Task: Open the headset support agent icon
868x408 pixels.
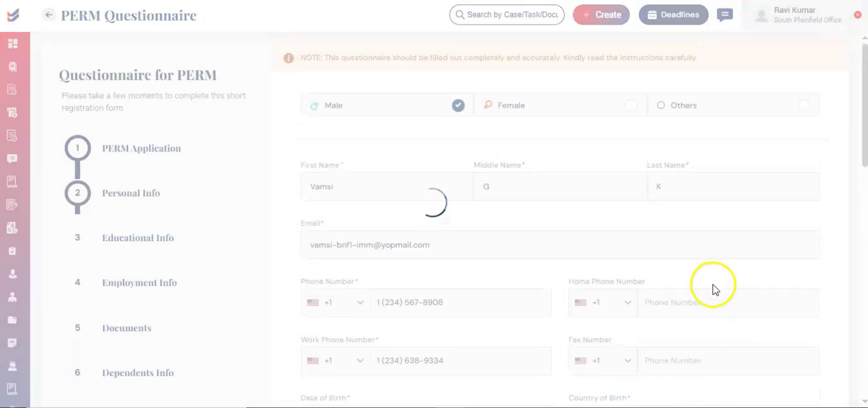Action: (x=12, y=366)
